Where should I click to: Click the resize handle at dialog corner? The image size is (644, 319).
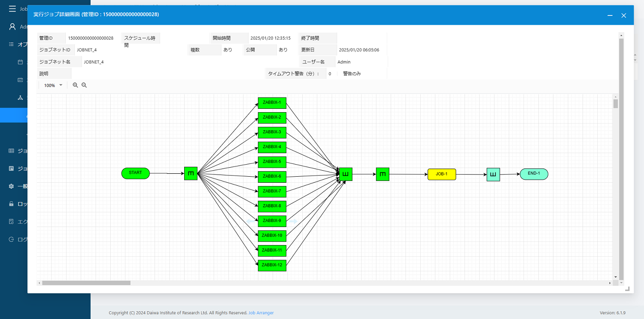click(627, 289)
